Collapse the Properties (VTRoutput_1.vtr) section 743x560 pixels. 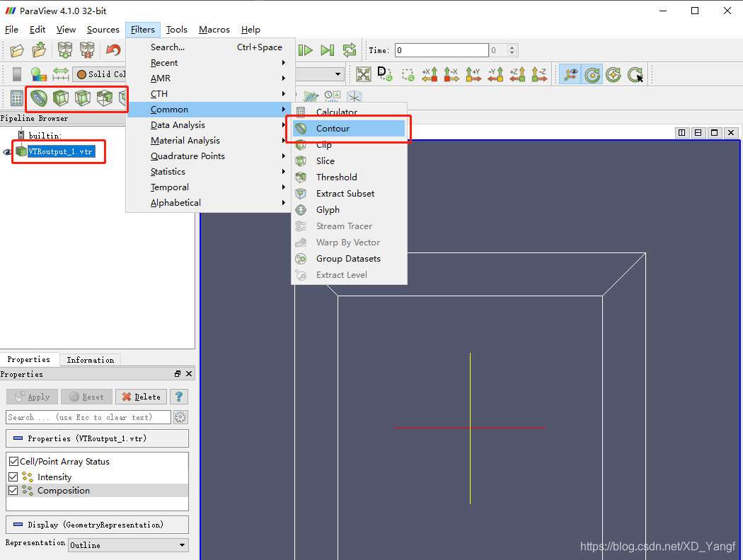click(97, 438)
